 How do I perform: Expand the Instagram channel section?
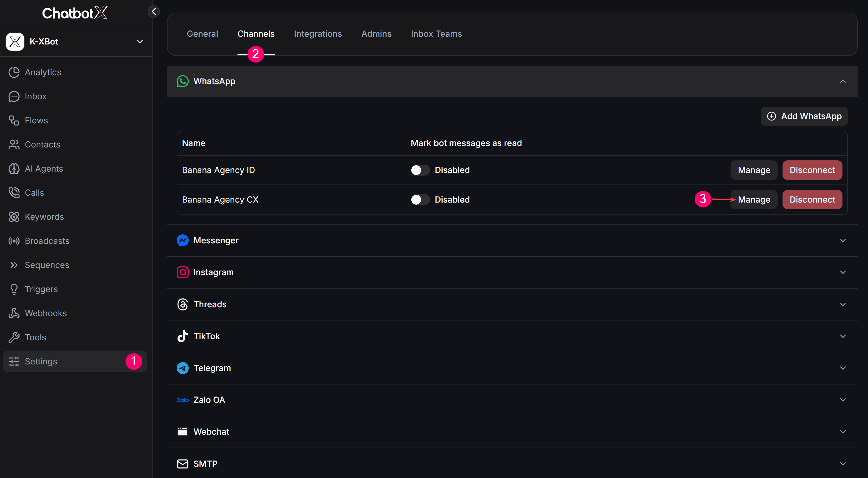[x=512, y=272]
